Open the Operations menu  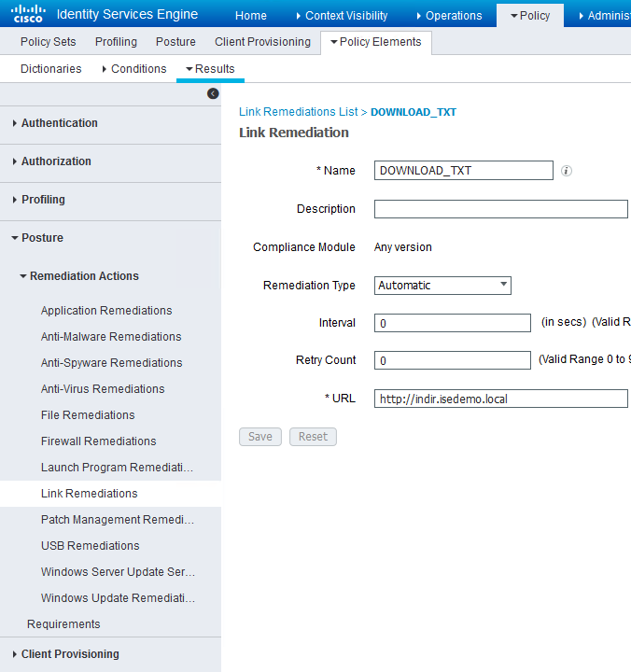click(x=450, y=16)
